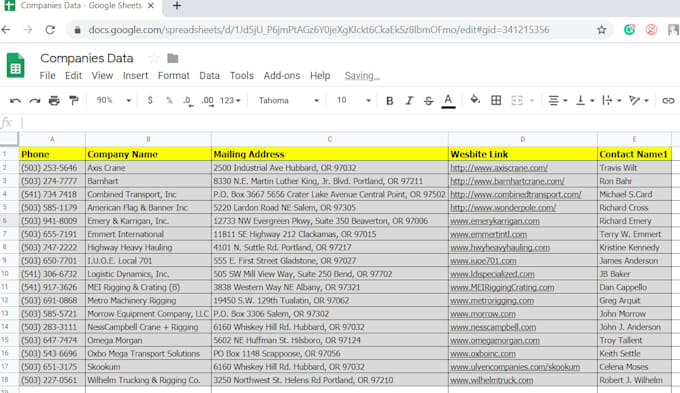Open the font size 10 dropdown
680x393 pixels.
[353, 101]
